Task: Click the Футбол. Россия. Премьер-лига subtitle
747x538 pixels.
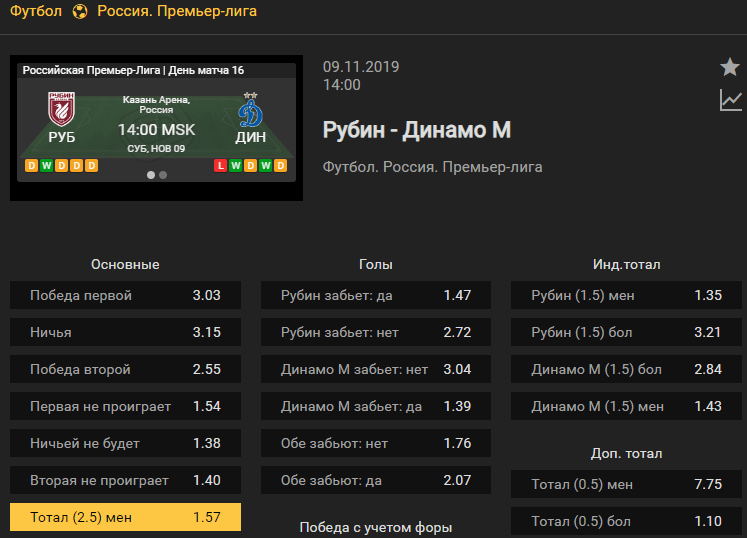Action: tap(433, 167)
